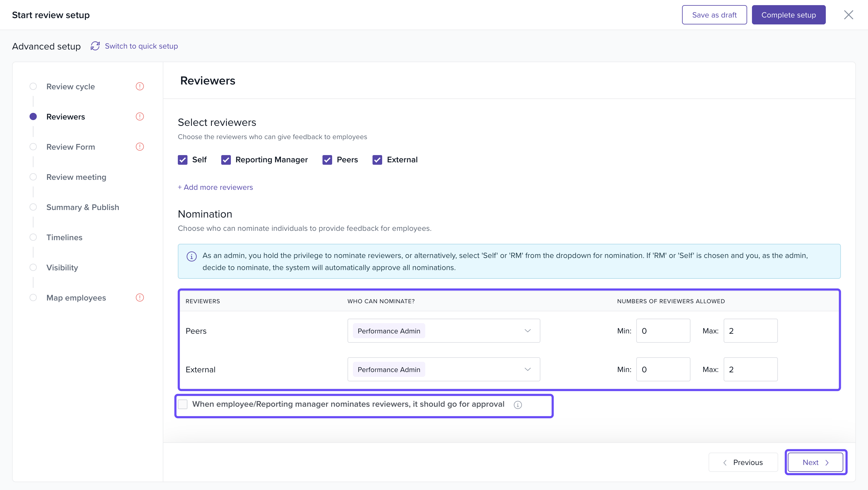Click the alert icon next to Reviewers step
Screen dimensions: 868x490
pos(140,116)
